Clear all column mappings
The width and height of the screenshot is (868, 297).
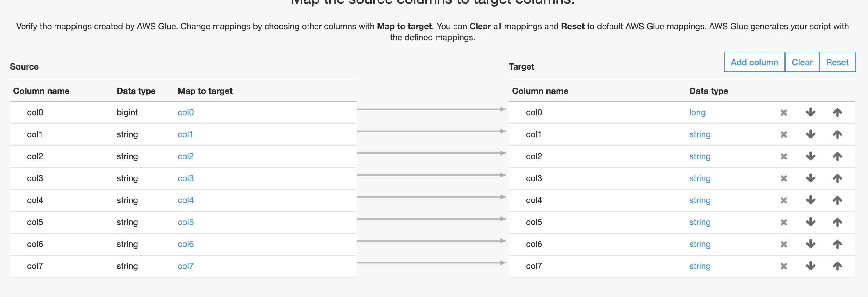pos(802,63)
